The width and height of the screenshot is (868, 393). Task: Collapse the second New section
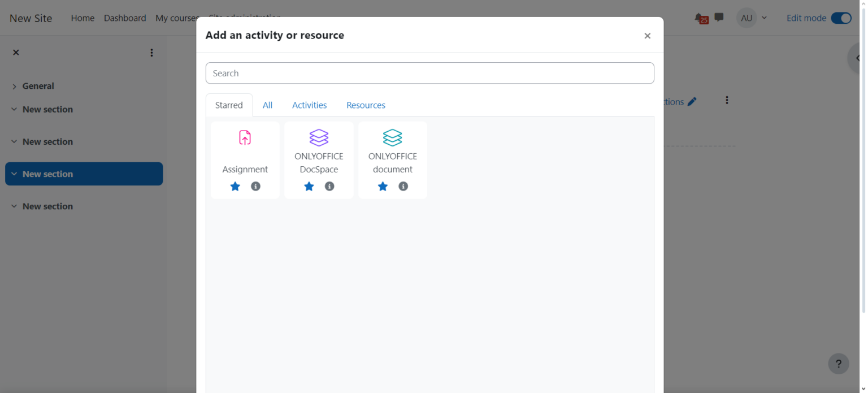tap(14, 142)
